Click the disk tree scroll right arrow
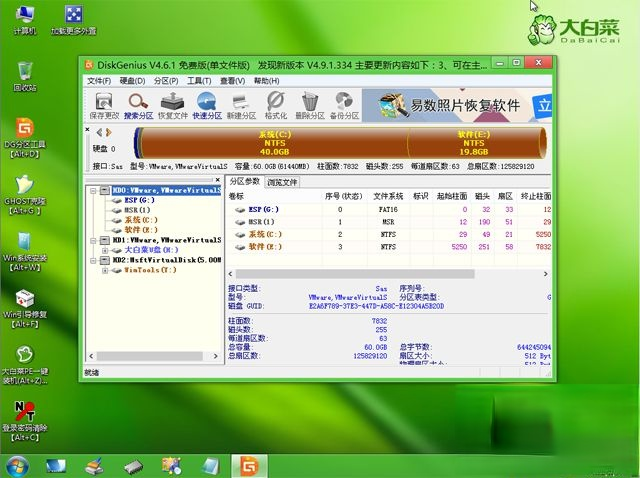This screenshot has height=478, width=640. (x=216, y=356)
